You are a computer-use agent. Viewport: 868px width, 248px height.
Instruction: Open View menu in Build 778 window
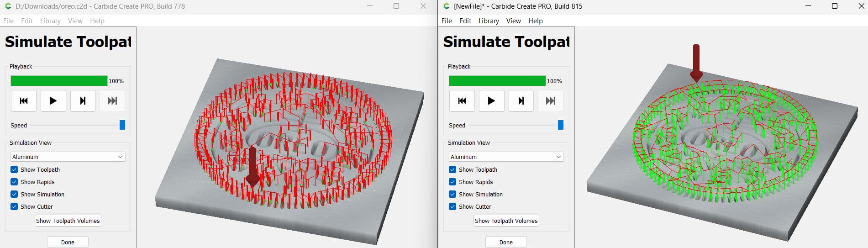point(75,21)
